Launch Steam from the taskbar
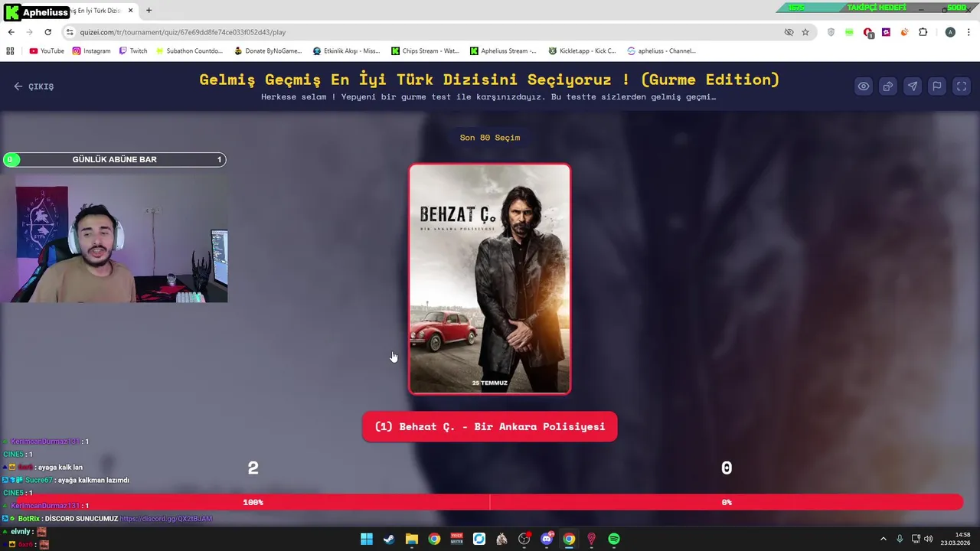The height and width of the screenshot is (551, 980). point(389,539)
